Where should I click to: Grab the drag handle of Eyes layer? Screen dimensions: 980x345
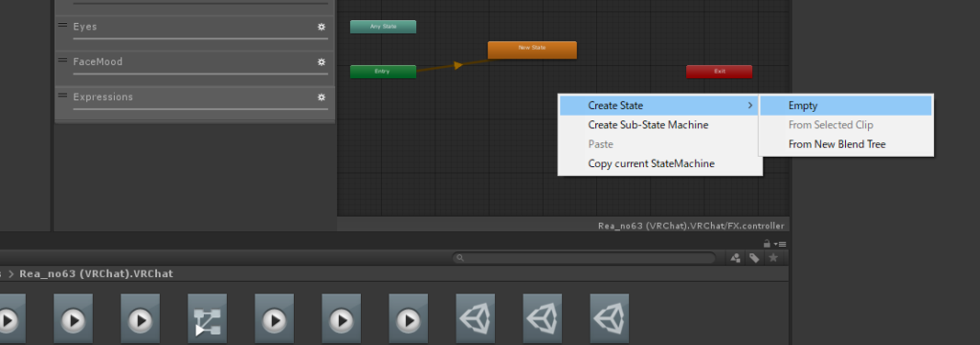tap(62, 25)
